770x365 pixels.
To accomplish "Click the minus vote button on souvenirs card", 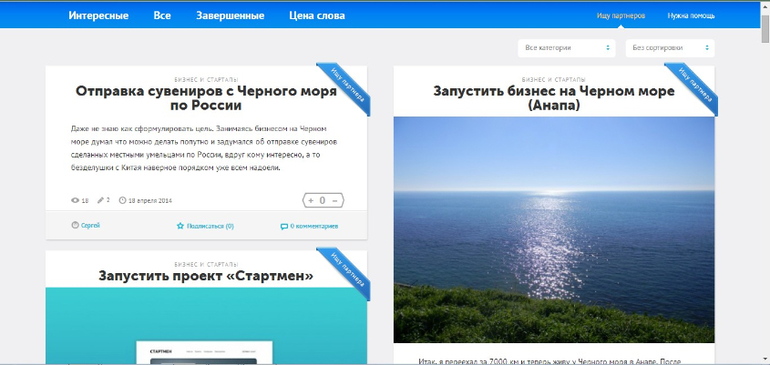I will [x=335, y=200].
